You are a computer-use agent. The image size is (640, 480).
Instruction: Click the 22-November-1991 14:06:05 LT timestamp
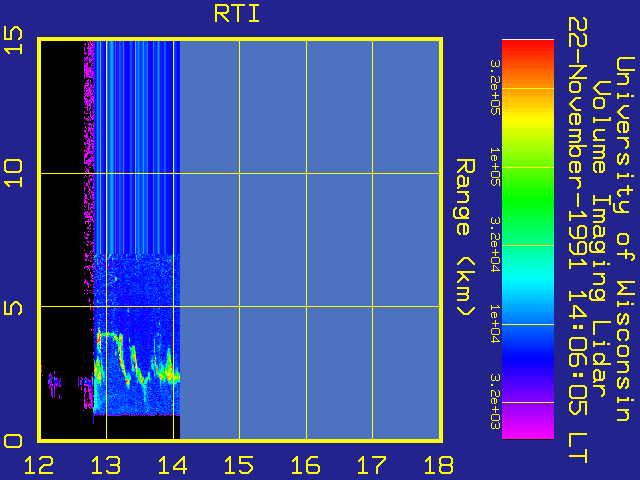pos(578,240)
